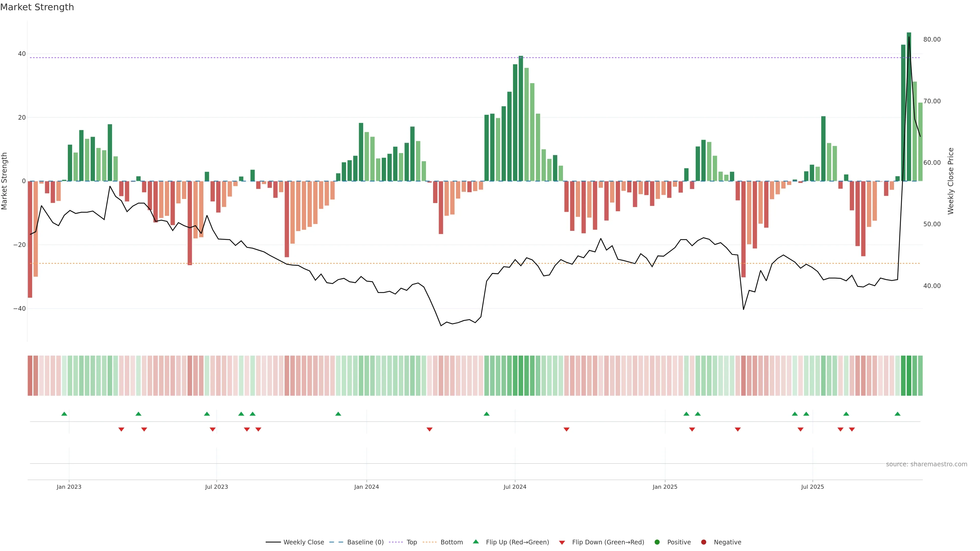Click the 80.00 right-axis price tick label
980x551 pixels.
pos(932,40)
